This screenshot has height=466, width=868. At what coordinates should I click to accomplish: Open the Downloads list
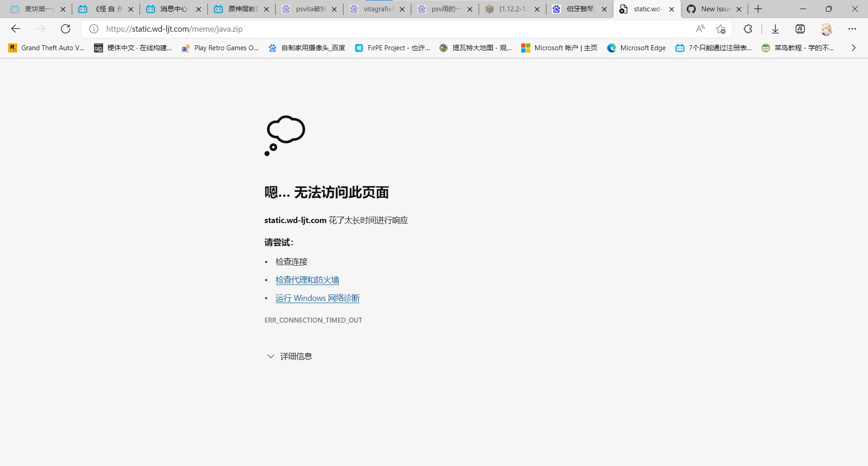click(775, 29)
